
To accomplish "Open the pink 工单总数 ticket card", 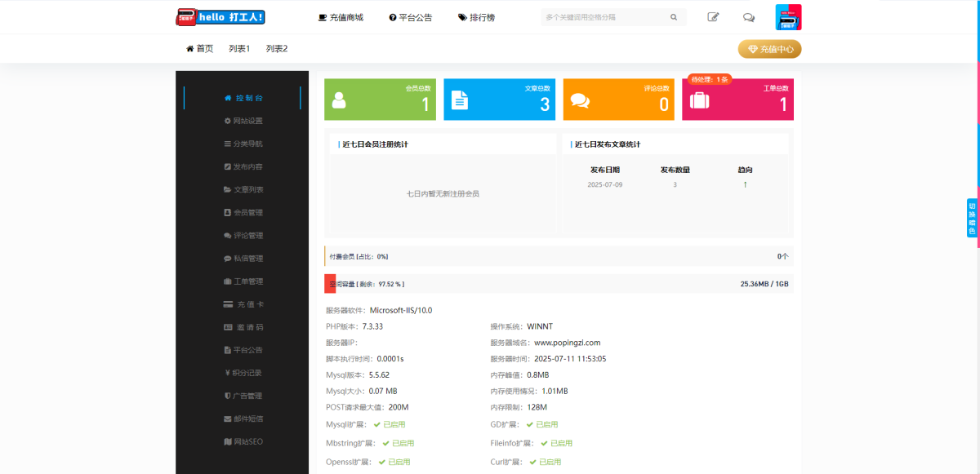I will [x=737, y=100].
